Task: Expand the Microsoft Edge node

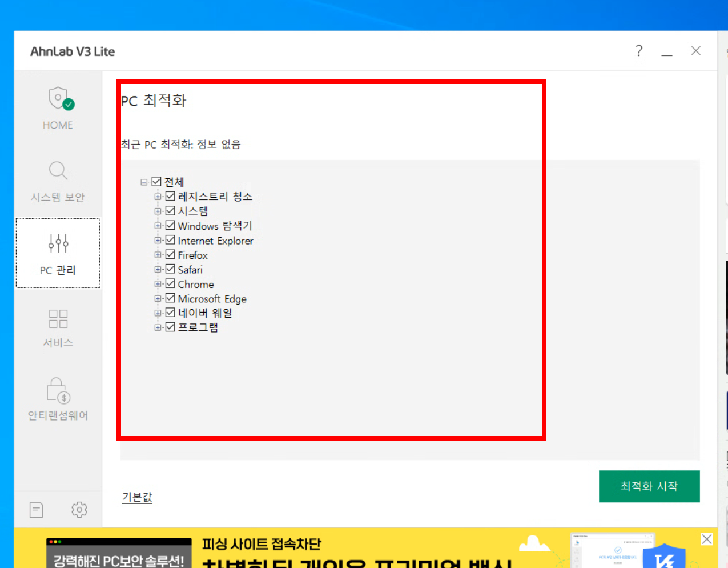Action: pyautogui.click(x=158, y=299)
